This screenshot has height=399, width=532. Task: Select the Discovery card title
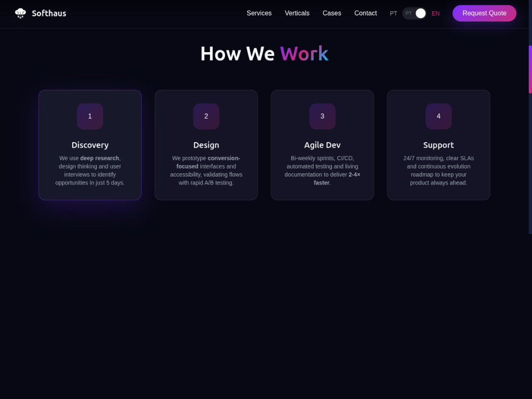tap(90, 145)
